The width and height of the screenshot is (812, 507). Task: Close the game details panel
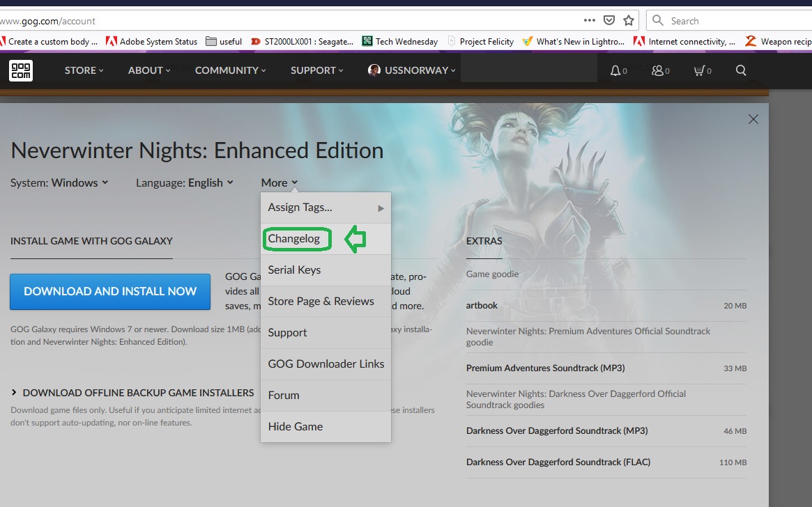[x=753, y=119]
